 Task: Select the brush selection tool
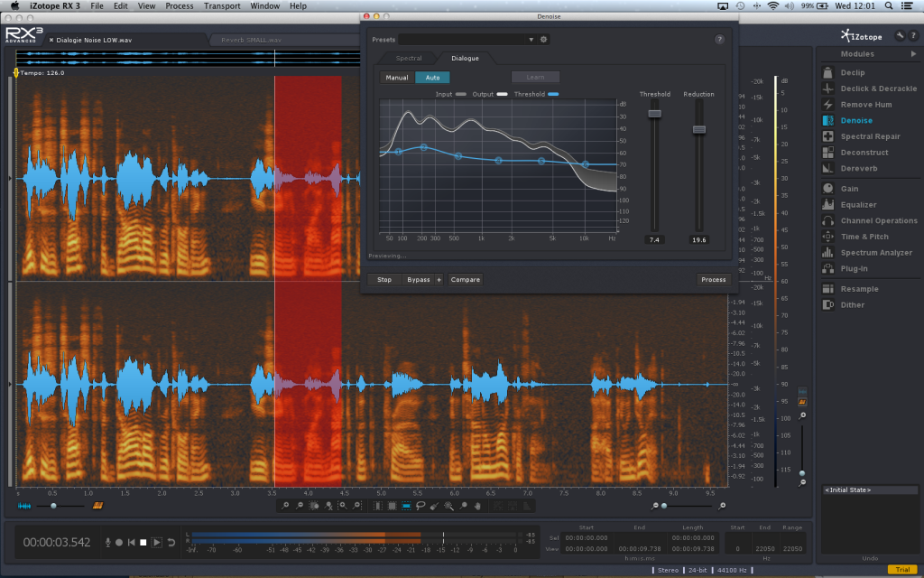point(435,506)
